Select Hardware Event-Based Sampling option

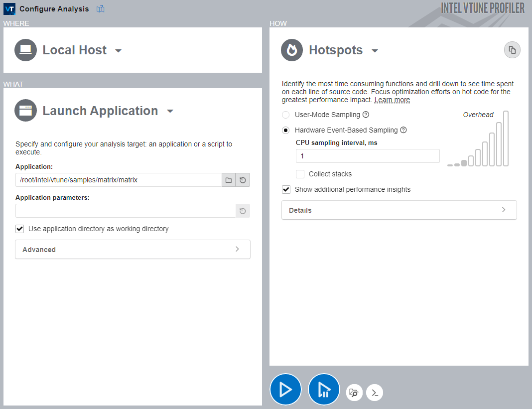[x=286, y=130]
